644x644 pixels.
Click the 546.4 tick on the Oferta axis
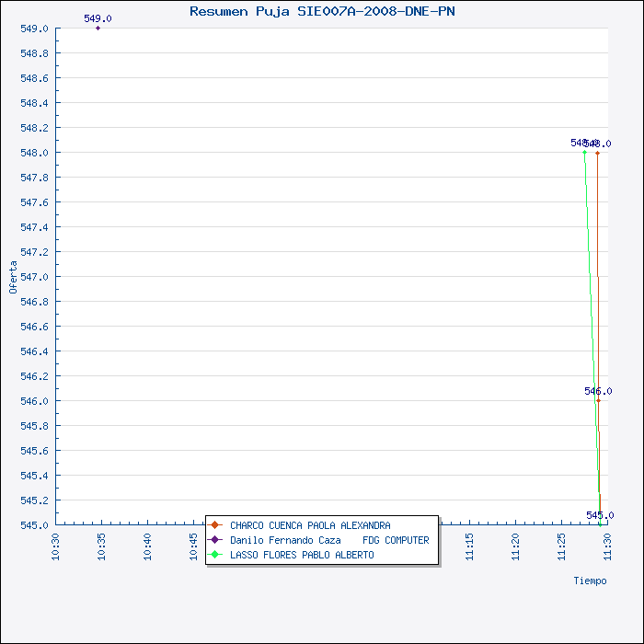pyautogui.click(x=34, y=351)
